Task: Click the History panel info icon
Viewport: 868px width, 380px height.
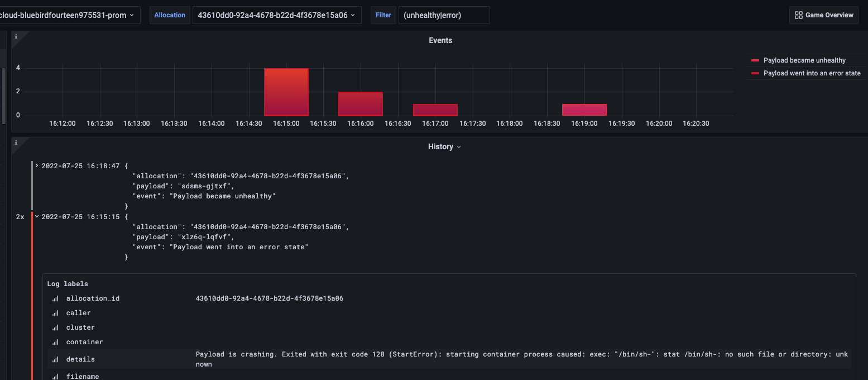Action: pos(16,142)
